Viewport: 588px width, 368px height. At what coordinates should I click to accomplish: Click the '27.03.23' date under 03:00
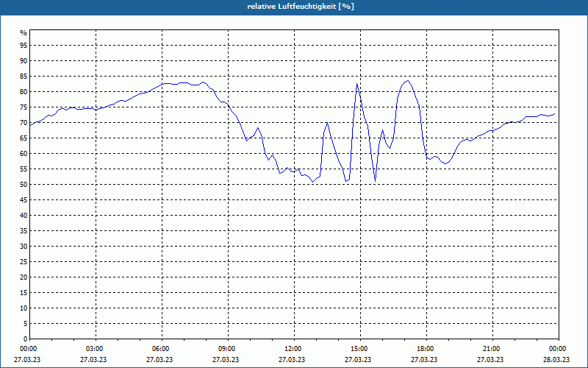point(93,359)
